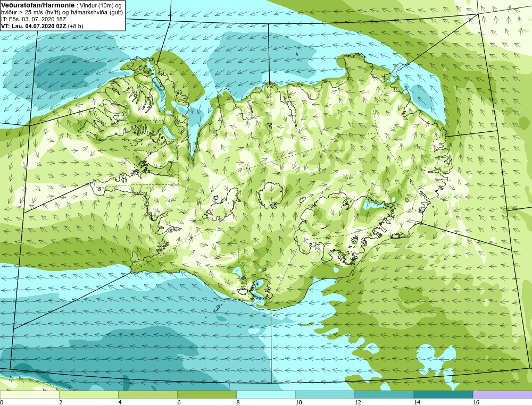This screenshot has height=406, width=532.
Task: Pick the 4–6 m/s green legend swatch
Action: tap(147, 394)
